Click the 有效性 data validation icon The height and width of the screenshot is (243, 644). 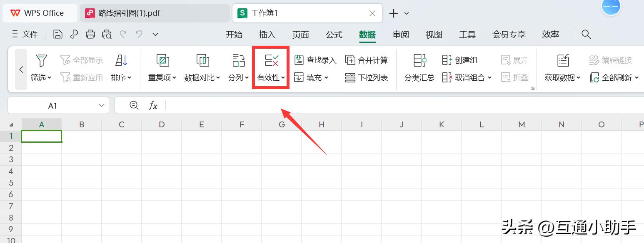(x=272, y=60)
